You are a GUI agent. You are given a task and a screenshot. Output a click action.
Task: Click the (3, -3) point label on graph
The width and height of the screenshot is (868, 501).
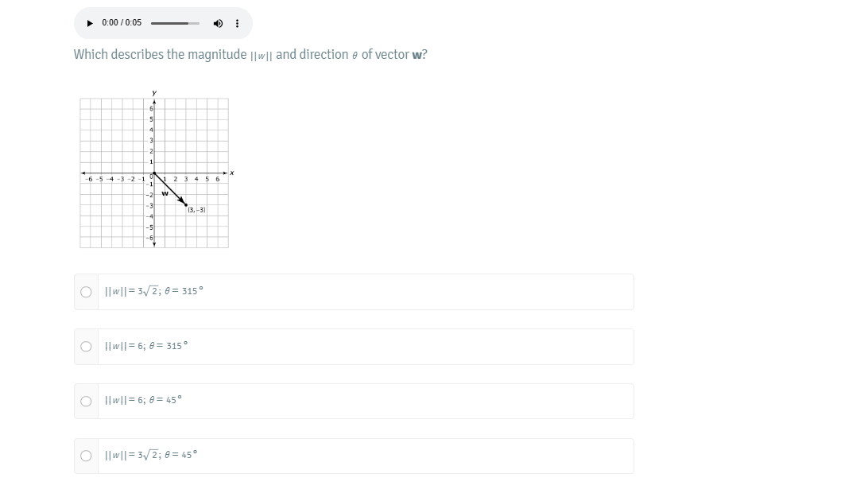197,210
